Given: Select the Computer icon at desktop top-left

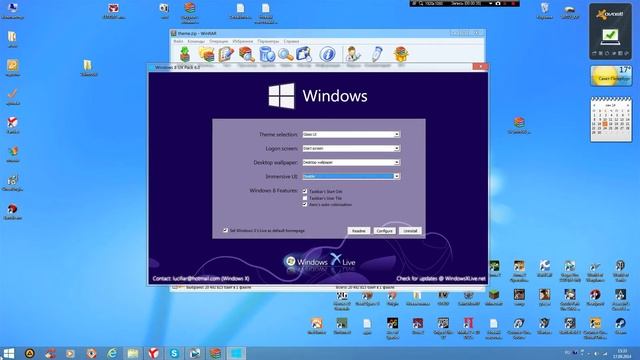Looking at the screenshot, I should [x=12, y=11].
